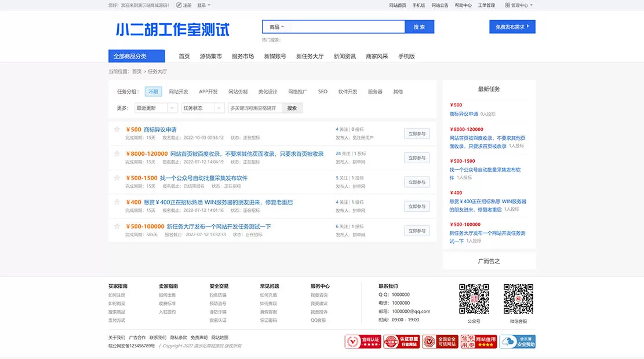Open the 微信客服 QR code
The height and width of the screenshot is (359, 644).
coord(518,299)
